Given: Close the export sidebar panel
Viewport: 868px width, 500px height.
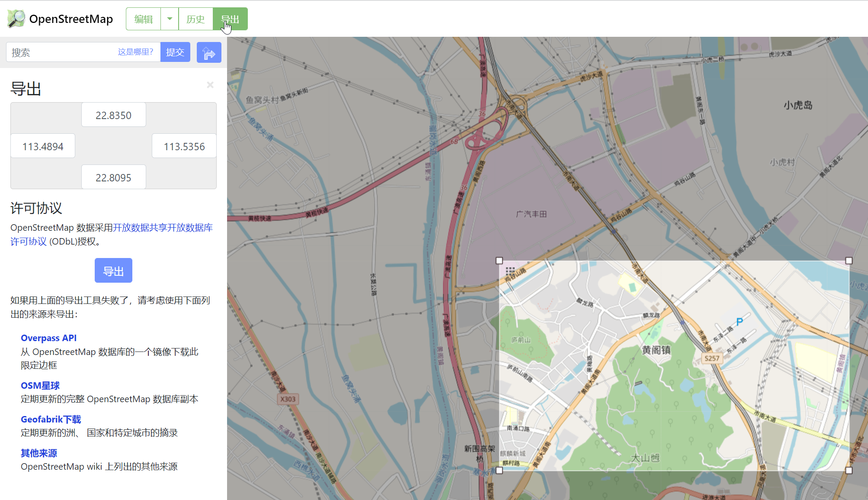Looking at the screenshot, I should (x=210, y=85).
